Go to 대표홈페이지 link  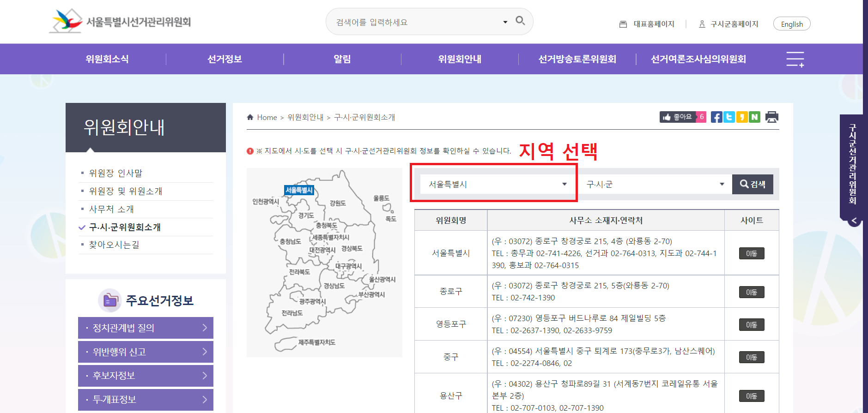point(647,24)
